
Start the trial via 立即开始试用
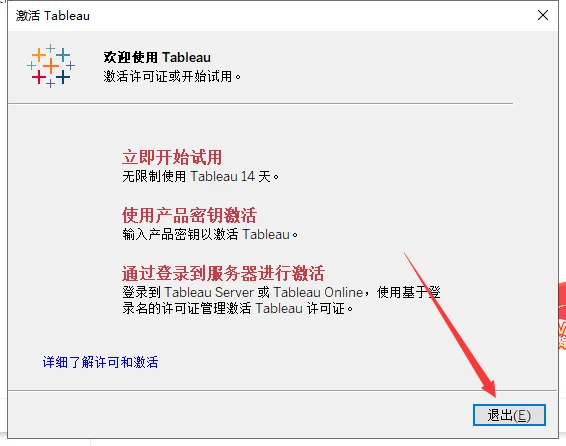tap(172, 157)
